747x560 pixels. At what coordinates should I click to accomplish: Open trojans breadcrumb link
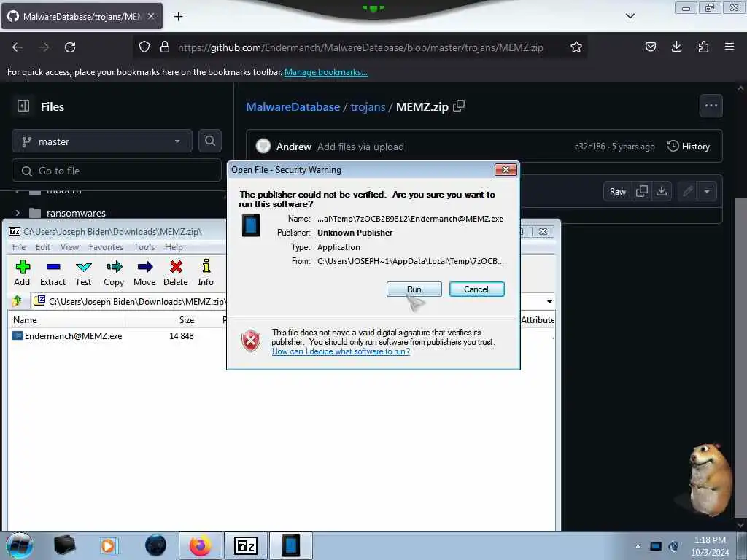[x=368, y=106]
